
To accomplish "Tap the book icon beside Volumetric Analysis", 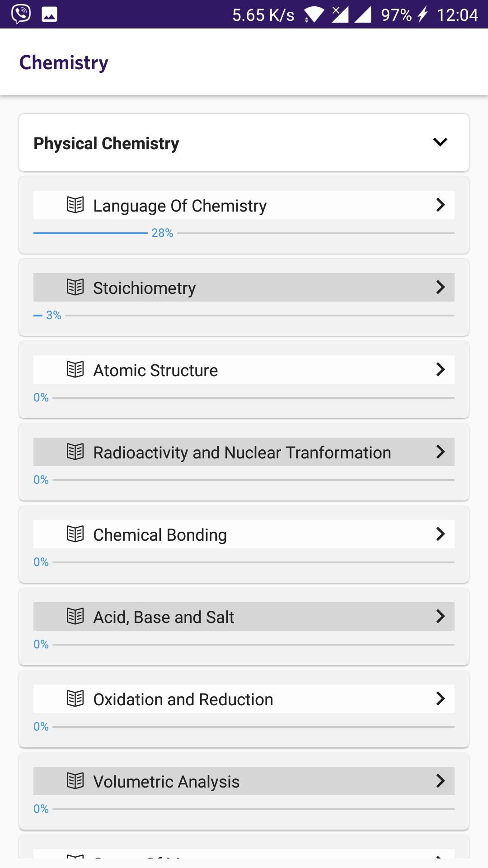I will click(x=75, y=781).
